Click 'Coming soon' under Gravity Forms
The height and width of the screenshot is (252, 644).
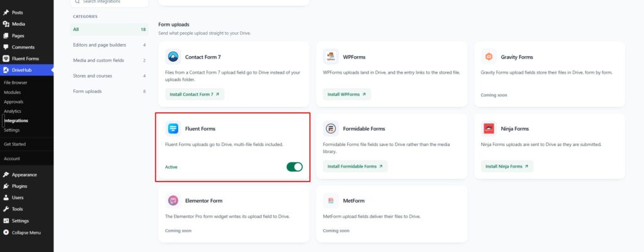click(x=494, y=95)
